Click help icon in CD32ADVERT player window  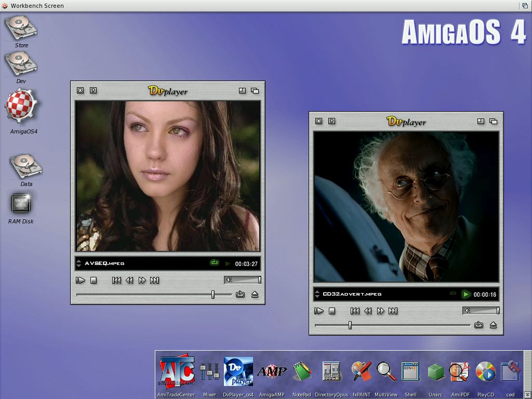(332, 121)
